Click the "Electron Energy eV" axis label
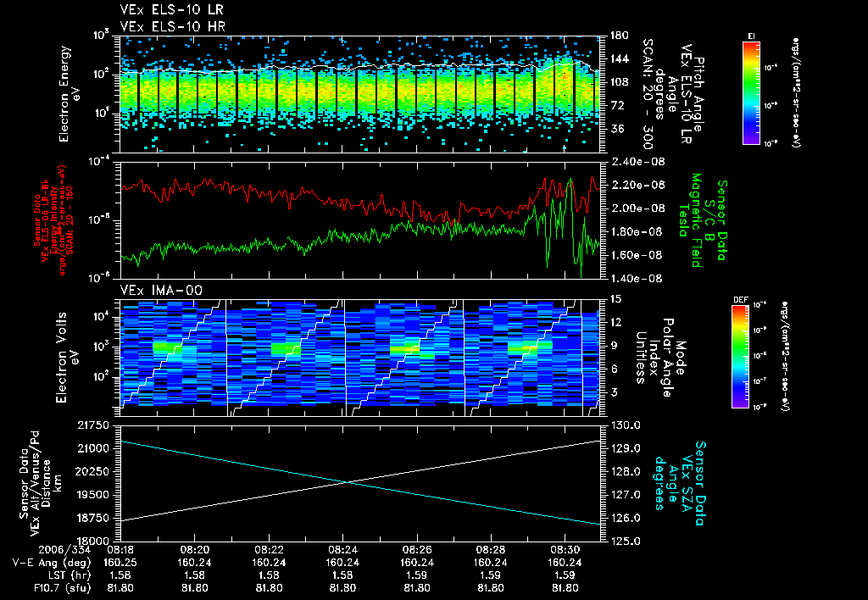Screen dimensions: 868x600 click(x=70, y=94)
